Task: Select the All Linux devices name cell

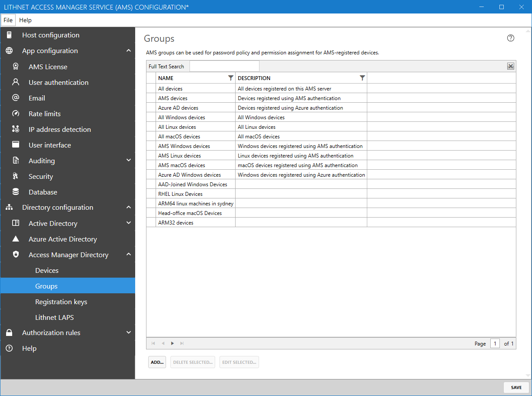Action: click(196, 127)
